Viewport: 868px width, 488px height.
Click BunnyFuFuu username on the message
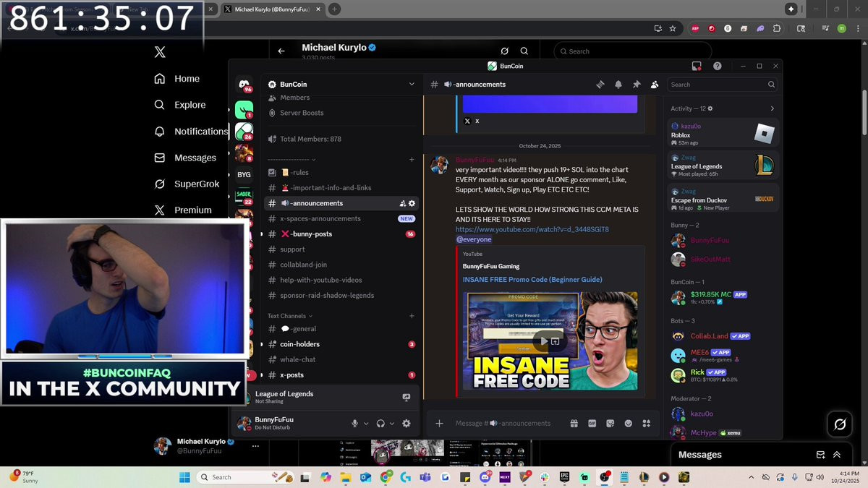pos(475,160)
